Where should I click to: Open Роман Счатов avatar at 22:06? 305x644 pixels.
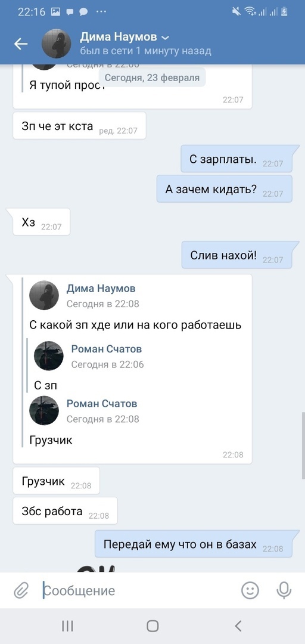48,355
